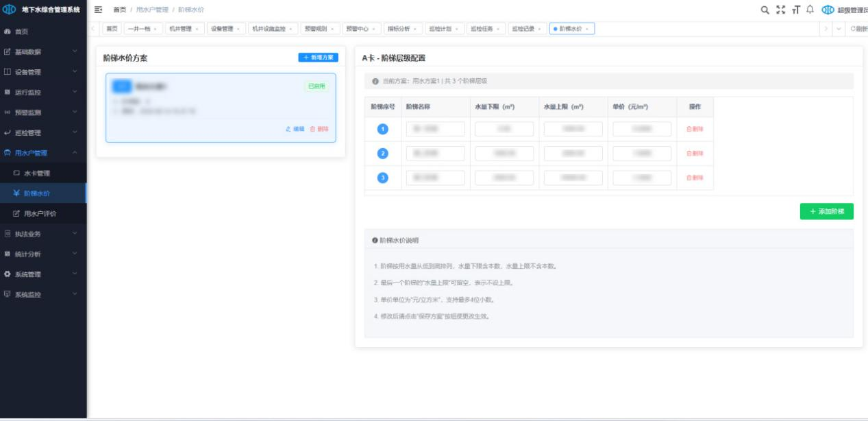The height and width of the screenshot is (421, 868).
Task: Click the 设备管理 icon in sidebar
Action: [7, 72]
